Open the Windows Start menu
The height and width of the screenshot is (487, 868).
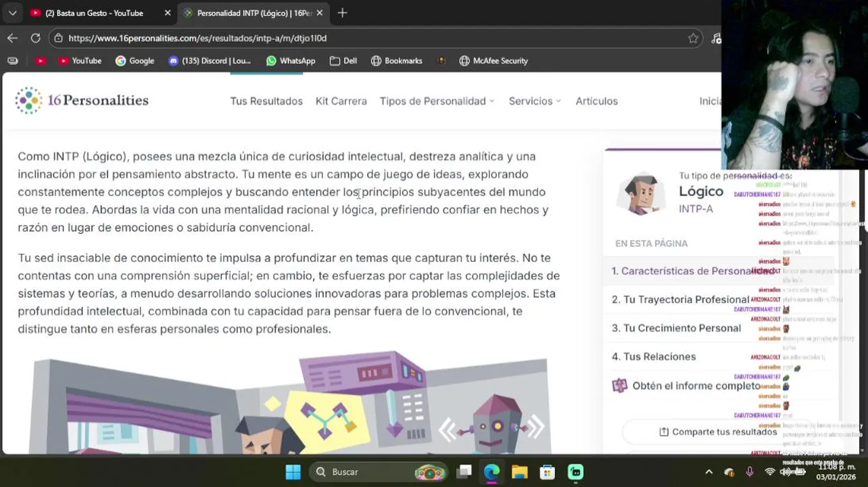tap(293, 471)
